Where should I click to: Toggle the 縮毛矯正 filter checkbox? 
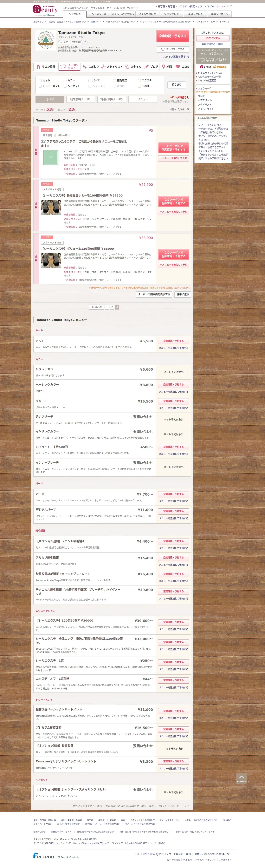click(114, 81)
